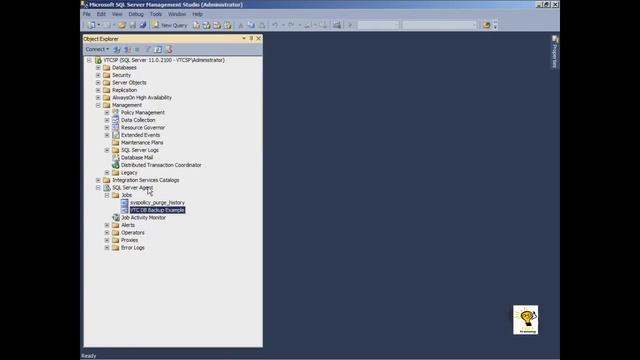Open the File menu

coord(87,14)
